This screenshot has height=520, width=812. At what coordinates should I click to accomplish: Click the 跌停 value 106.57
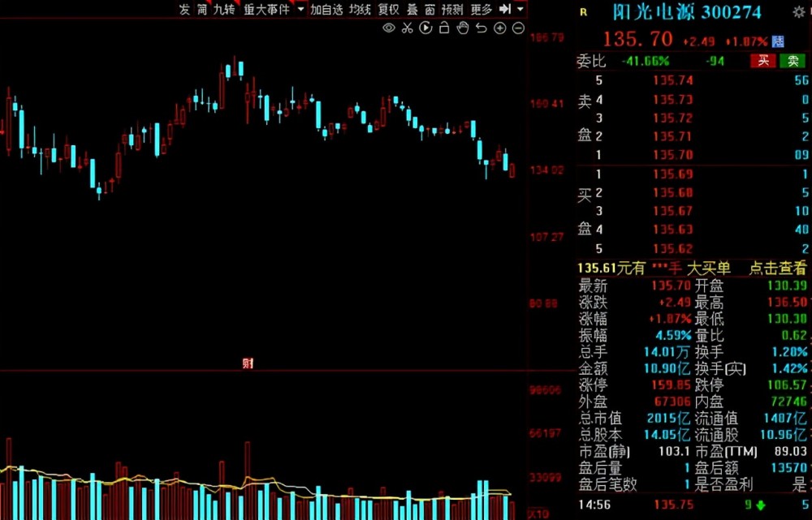coord(787,385)
